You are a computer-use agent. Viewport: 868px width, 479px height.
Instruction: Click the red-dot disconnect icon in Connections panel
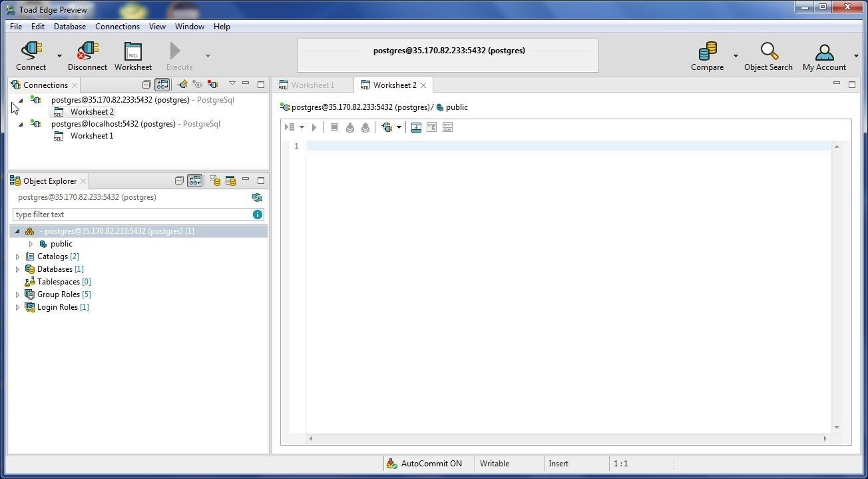(212, 85)
